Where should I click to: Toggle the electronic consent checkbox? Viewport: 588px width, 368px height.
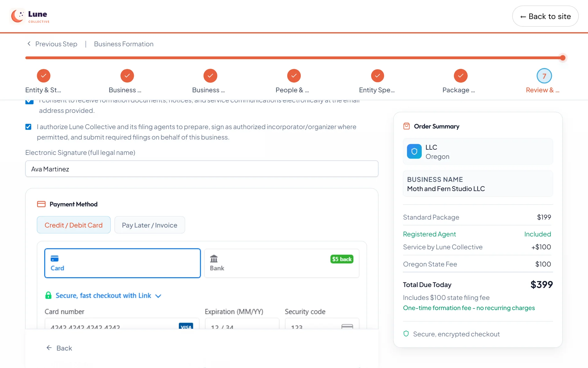29,102
